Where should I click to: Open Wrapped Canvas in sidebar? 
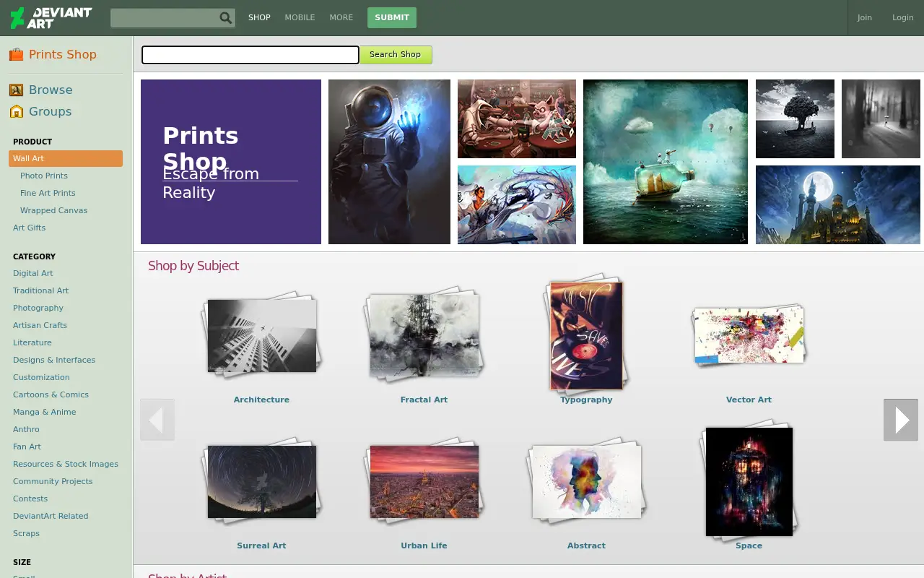pyautogui.click(x=53, y=210)
